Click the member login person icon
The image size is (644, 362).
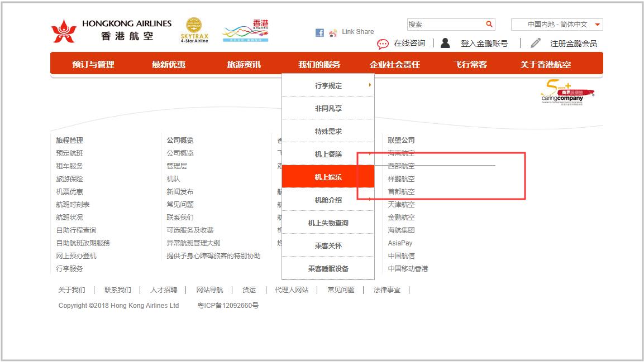[x=445, y=43]
